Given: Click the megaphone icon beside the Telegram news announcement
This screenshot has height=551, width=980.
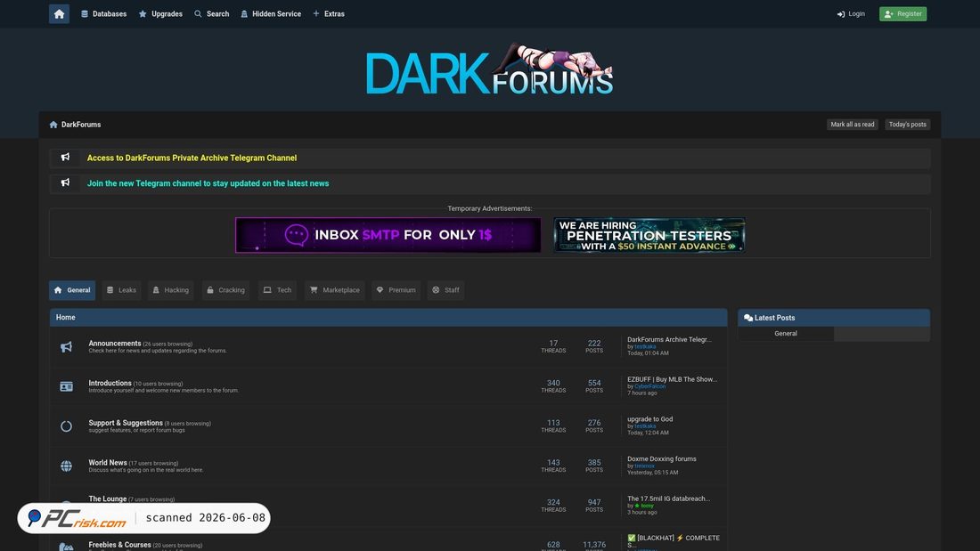Looking at the screenshot, I should click(x=65, y=182).
